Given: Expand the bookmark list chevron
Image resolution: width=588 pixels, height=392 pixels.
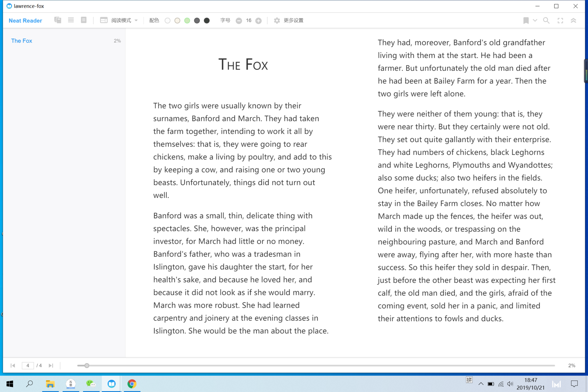Looking at the screenshot, I should pos(535,21).
